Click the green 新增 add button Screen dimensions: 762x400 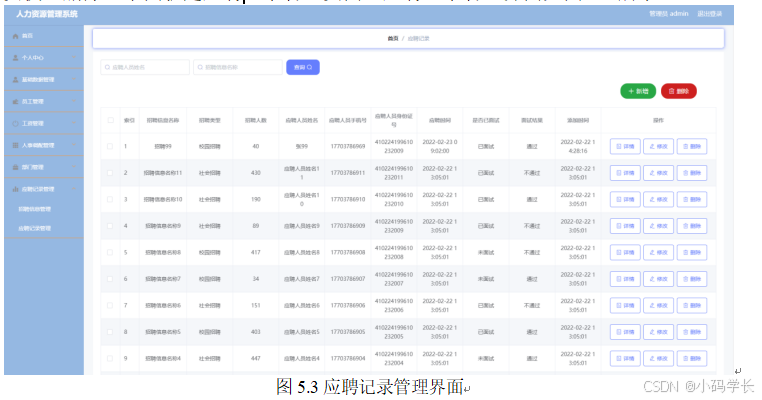point(638,91)
